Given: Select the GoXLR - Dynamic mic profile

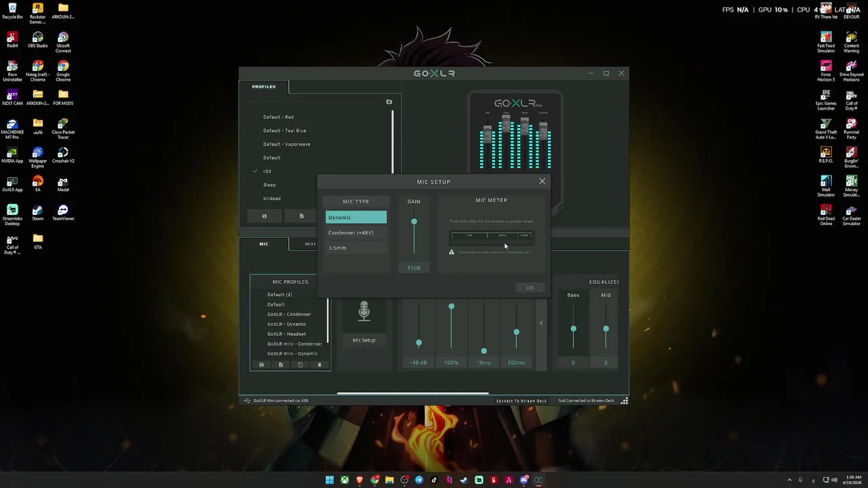Looking at the screenshot, I should pyautogui.click(x=286, y=324).
